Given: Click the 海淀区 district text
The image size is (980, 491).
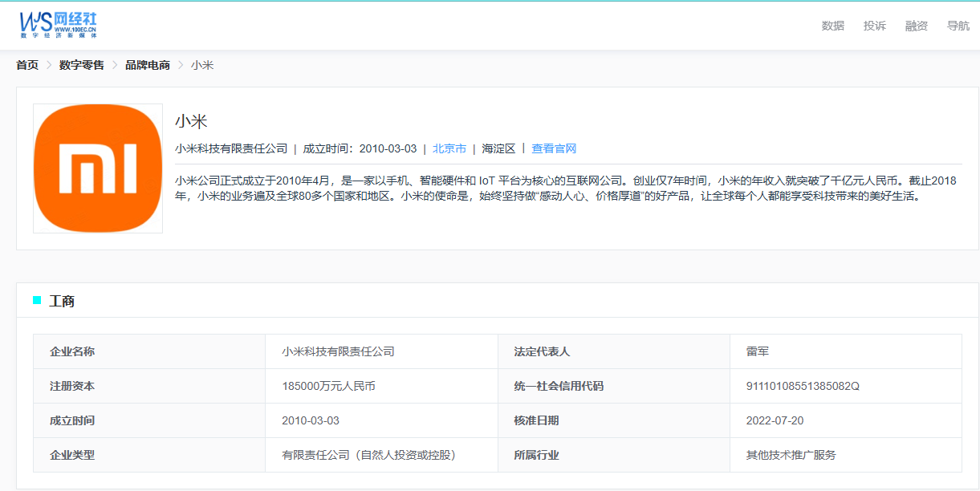Looking at the screenshot, I should tap(499, 148).
